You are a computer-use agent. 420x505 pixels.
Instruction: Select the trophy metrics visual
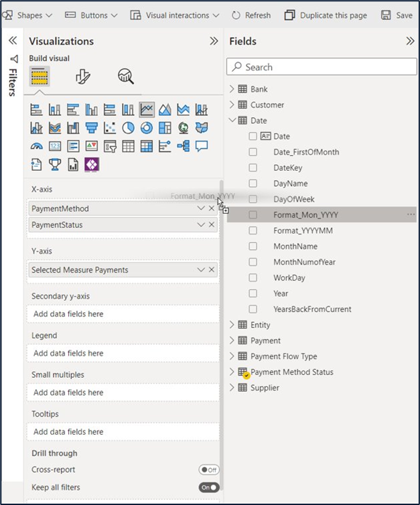[55, 165]
